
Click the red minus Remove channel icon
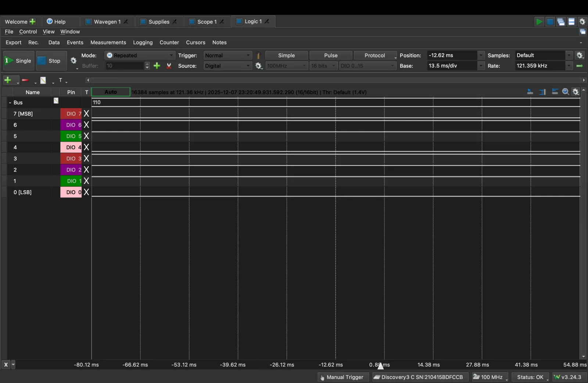coord(25,80)
